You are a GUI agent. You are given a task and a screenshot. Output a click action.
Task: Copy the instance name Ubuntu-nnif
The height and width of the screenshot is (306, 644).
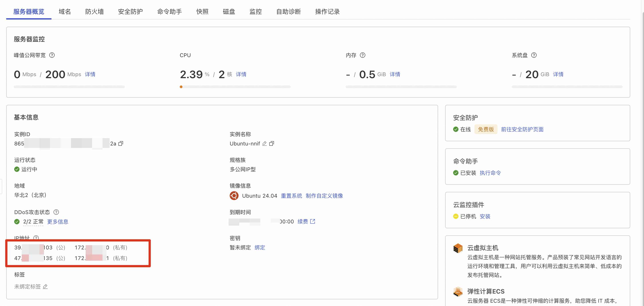coord(271,144)
